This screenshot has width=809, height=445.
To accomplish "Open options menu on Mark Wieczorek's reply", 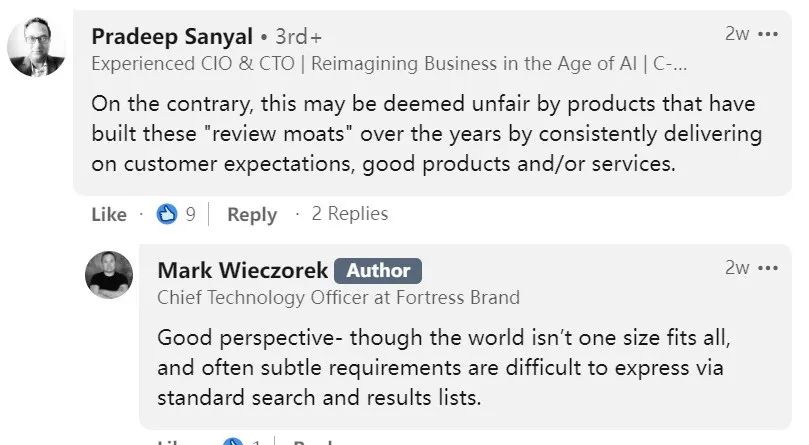I will pos(768,268).
